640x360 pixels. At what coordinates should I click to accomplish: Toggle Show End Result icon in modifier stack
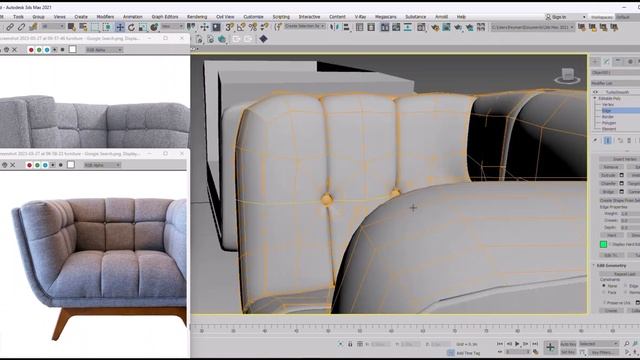(608, 140)
